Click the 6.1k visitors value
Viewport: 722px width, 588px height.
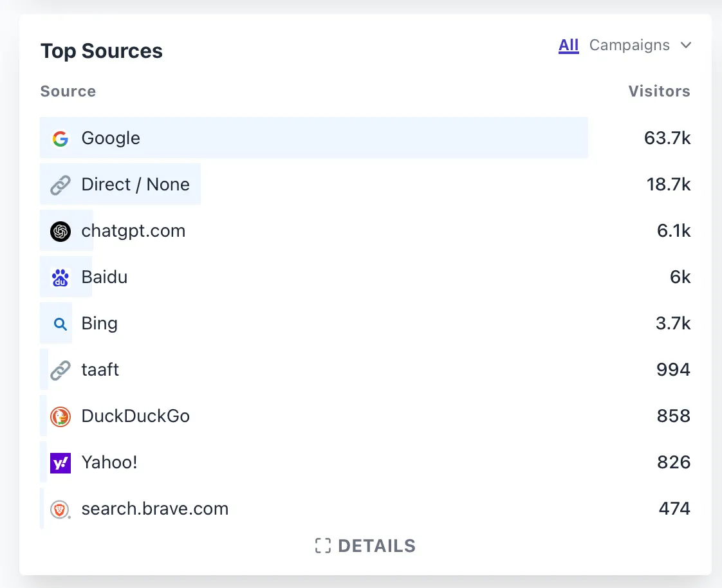pyautogui.click(x=674, y=231)
